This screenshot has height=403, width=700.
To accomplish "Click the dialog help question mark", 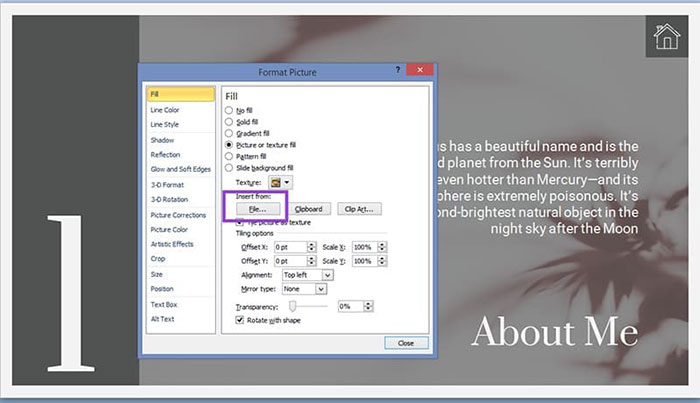I will 398,71.
